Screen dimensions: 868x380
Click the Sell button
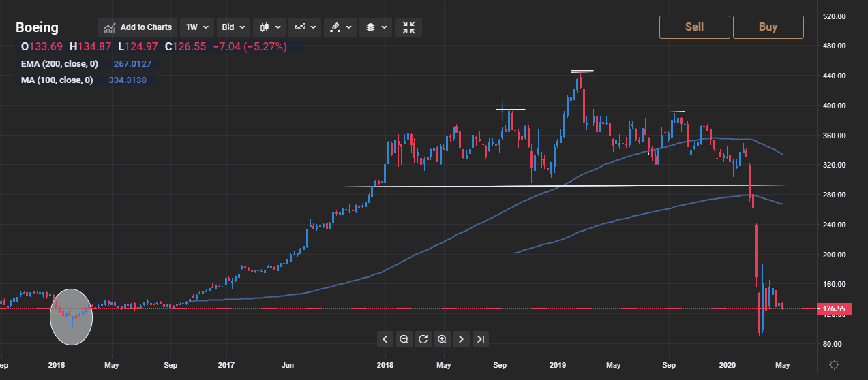click(694, 27)
